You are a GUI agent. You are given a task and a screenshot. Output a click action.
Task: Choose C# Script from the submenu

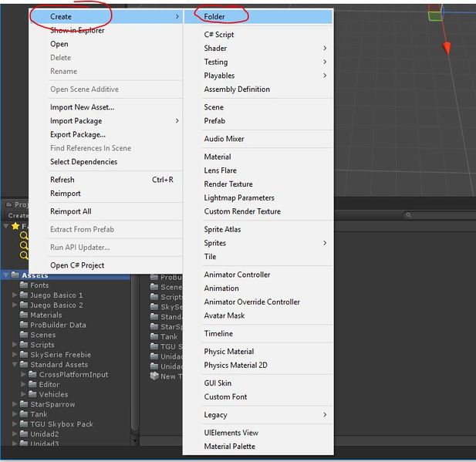[x=219, y=35]
